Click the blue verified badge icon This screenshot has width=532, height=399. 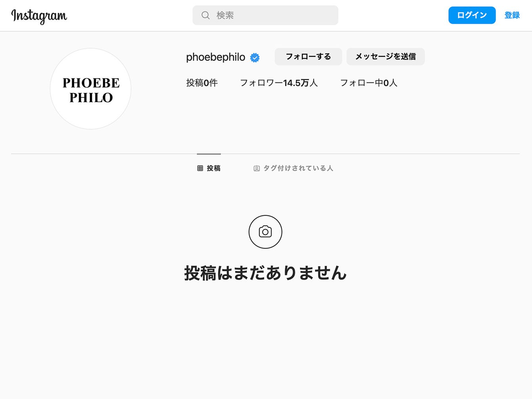[x=255, y=58]
